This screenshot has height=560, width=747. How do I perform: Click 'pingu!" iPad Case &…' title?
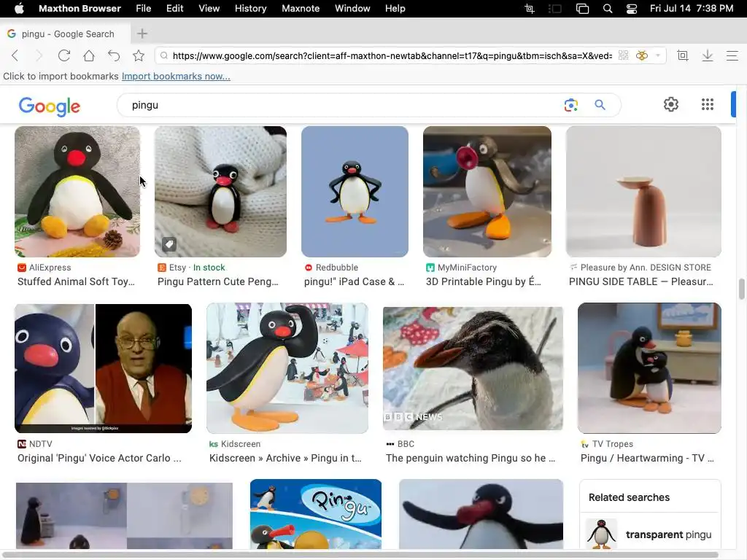[x=354, y=282]
